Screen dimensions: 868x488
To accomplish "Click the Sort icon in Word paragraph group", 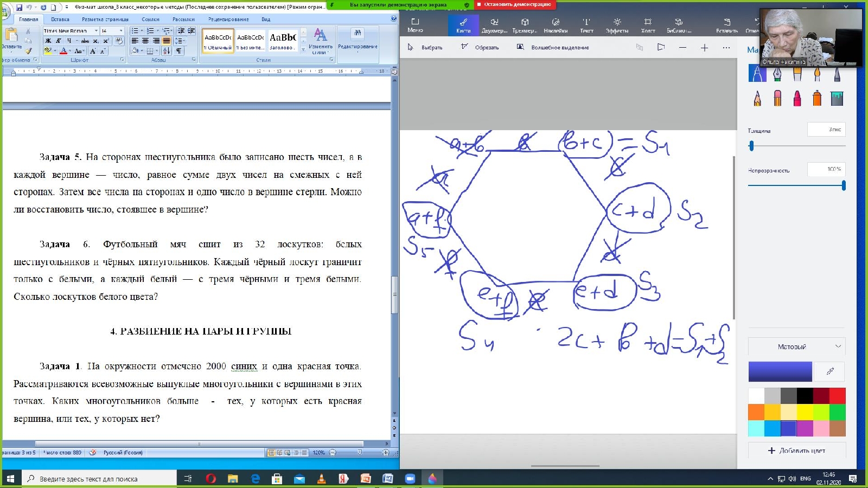I will (167, 50).
